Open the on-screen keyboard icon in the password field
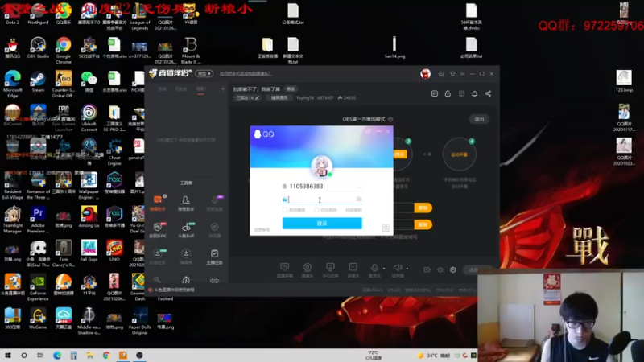Image resolution: width=644 pixels, height=362 pixels. click(x=358, y=199)
